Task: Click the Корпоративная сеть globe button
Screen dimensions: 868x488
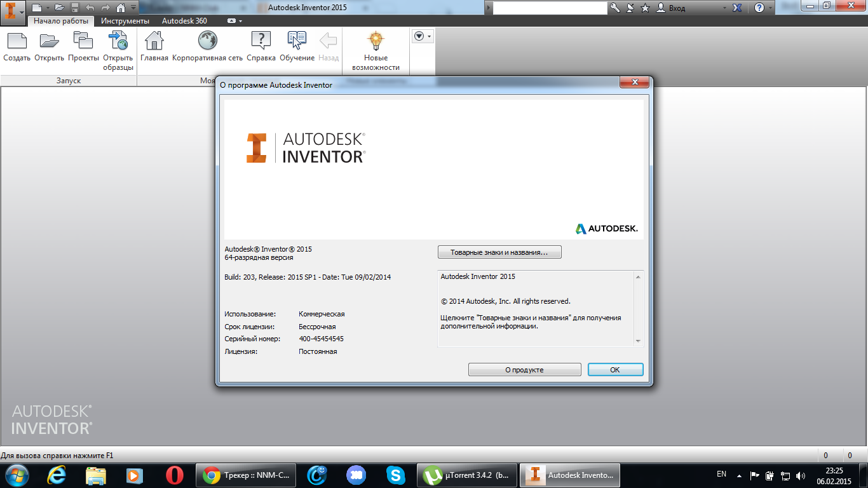Action: pyautogui.click(x=207, y=46)
